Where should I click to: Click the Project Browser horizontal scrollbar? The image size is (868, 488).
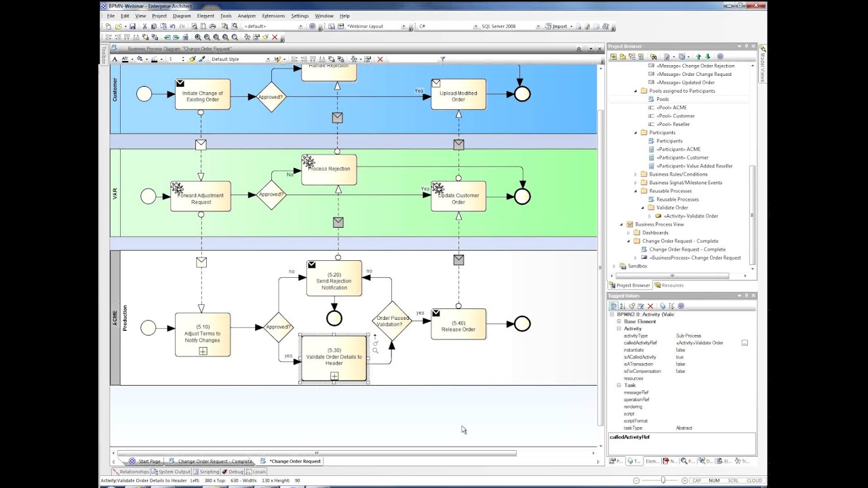(x=673, y=276)
